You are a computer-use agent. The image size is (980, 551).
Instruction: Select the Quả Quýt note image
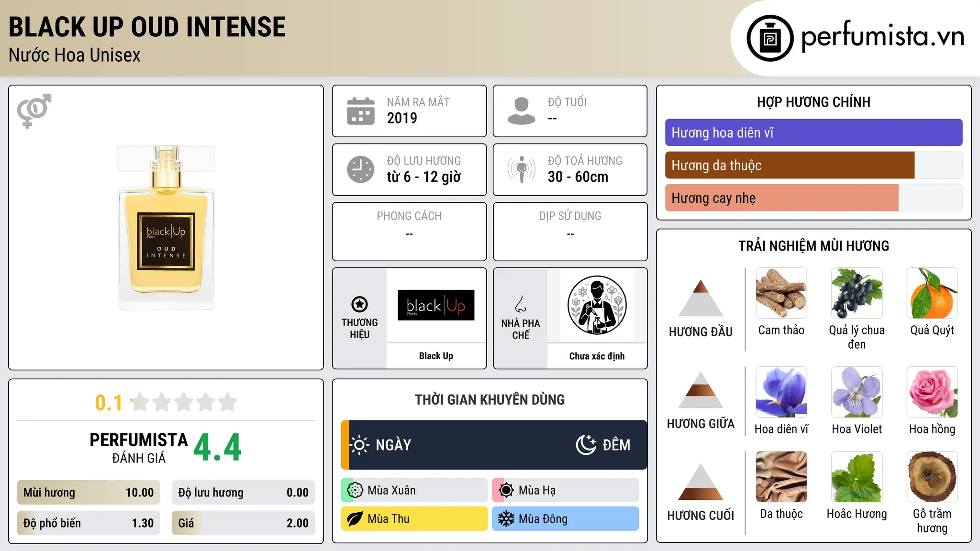[x=932, y=293]
